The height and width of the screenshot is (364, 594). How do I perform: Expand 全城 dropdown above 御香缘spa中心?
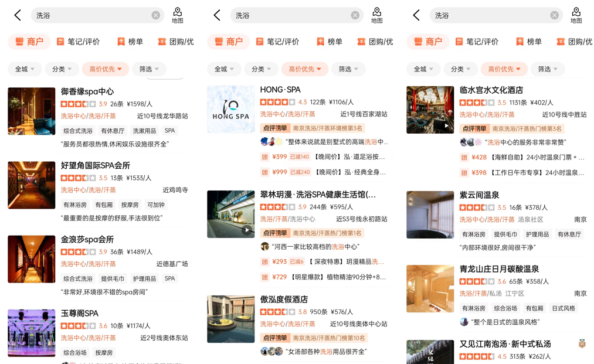[x=24, y=69]
